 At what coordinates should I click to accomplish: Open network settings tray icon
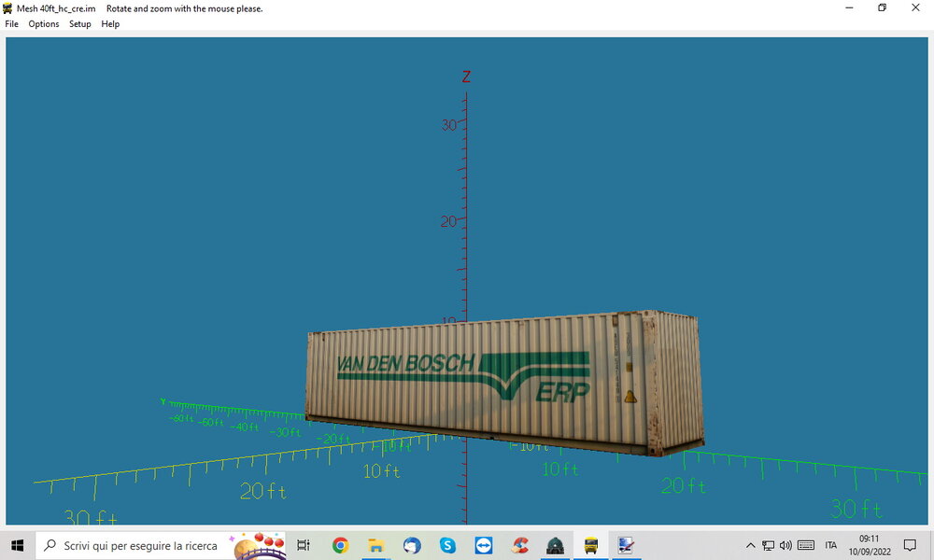click(x=769, y=545)
